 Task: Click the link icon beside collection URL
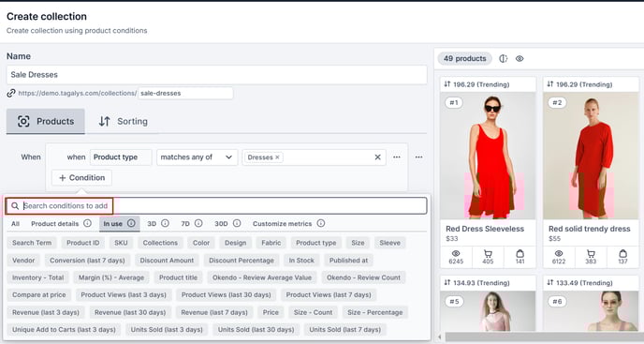point(11,94)
